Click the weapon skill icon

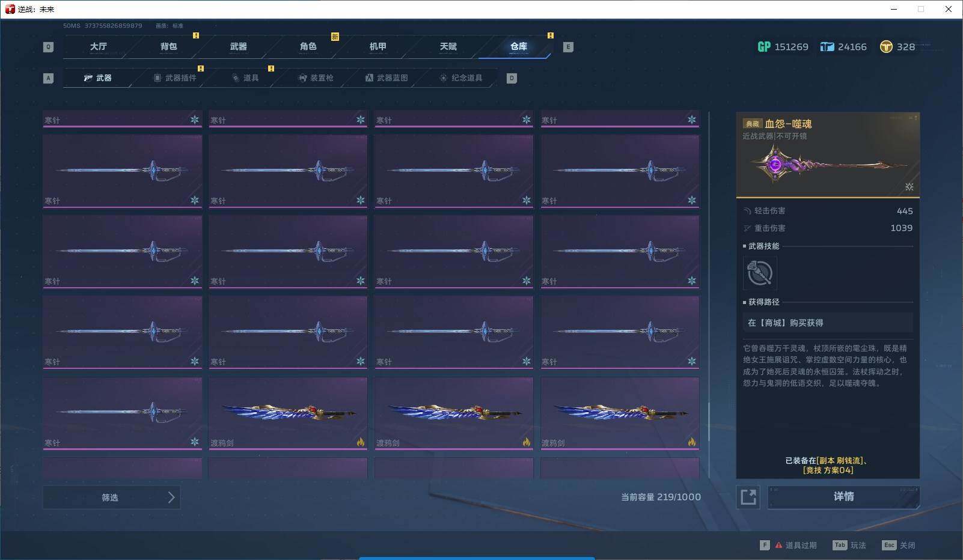click(x=760, y=273)
